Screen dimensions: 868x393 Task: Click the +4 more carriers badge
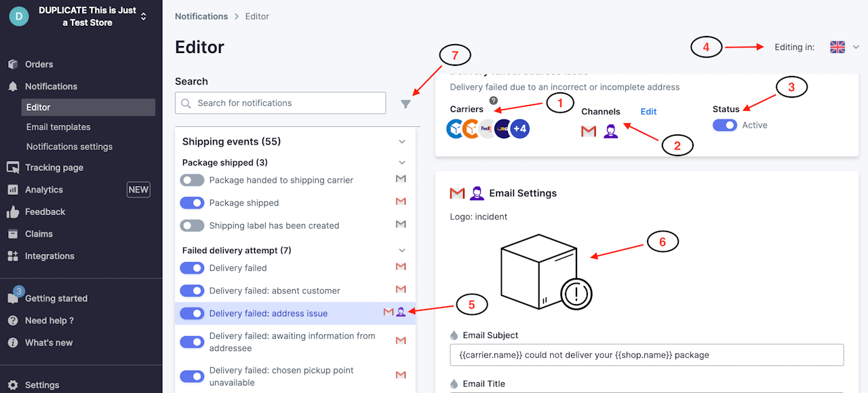pos(520,128)
